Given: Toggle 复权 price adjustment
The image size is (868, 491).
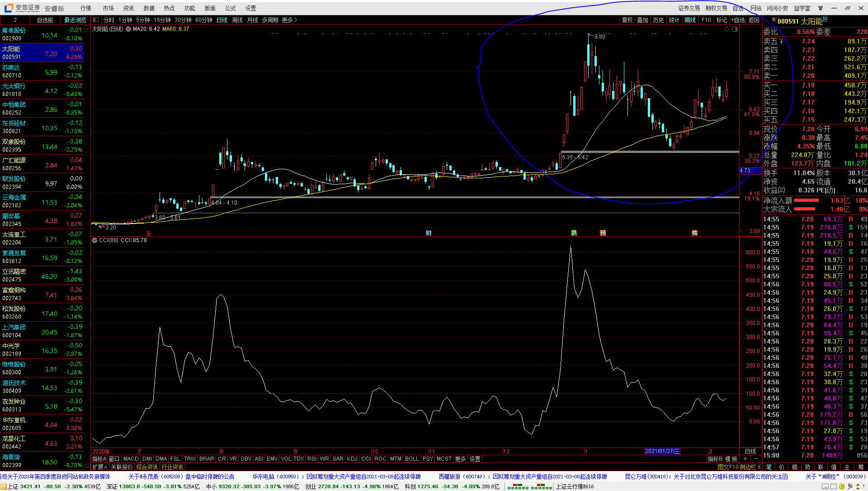Looking at the screenshot, I should (627, 20).
